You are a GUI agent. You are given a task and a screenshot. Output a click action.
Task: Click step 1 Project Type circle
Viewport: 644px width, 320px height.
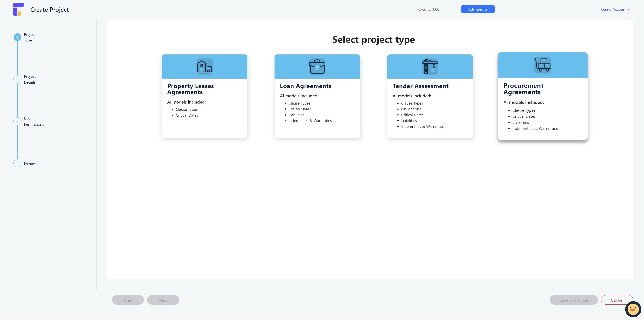[17, 38]
